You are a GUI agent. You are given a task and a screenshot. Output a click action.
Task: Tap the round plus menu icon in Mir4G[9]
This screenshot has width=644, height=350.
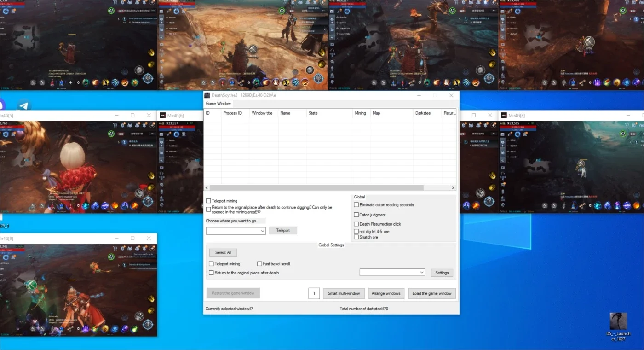[x=152, y=248]
